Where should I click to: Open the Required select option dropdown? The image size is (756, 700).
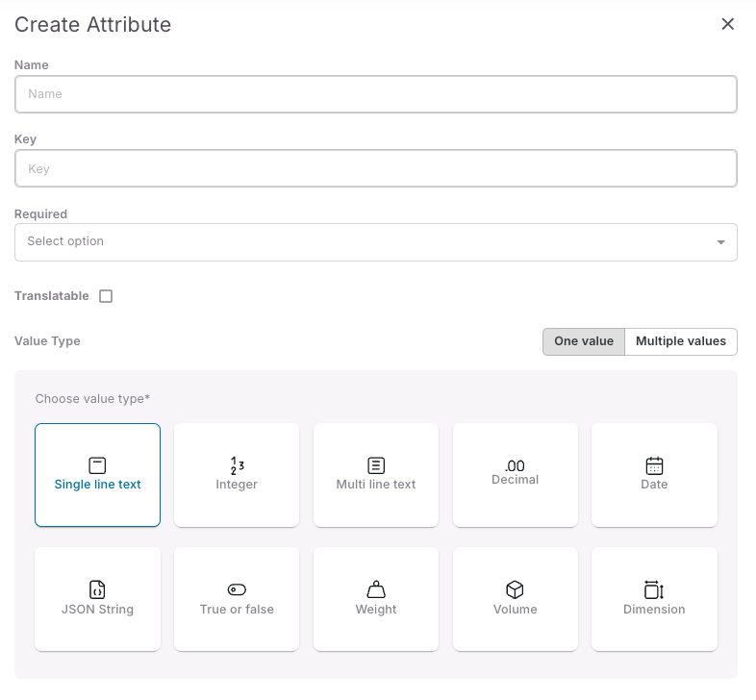[x=365, y=242]
